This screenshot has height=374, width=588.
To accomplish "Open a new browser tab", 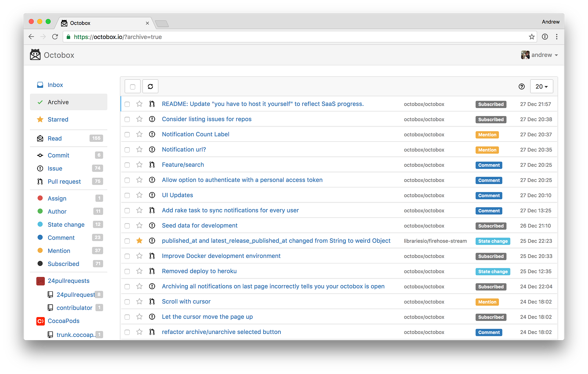I will pos(162,24).
